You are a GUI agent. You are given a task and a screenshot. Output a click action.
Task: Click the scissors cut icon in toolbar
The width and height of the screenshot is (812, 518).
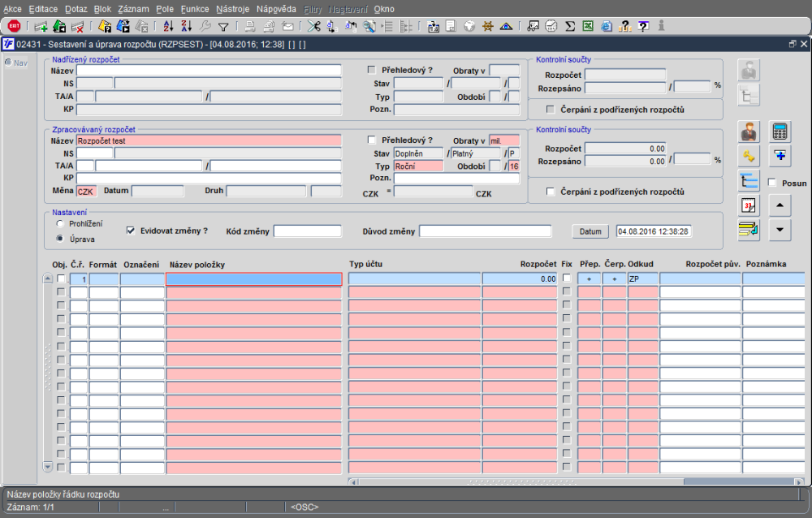[x=313, y=26]
